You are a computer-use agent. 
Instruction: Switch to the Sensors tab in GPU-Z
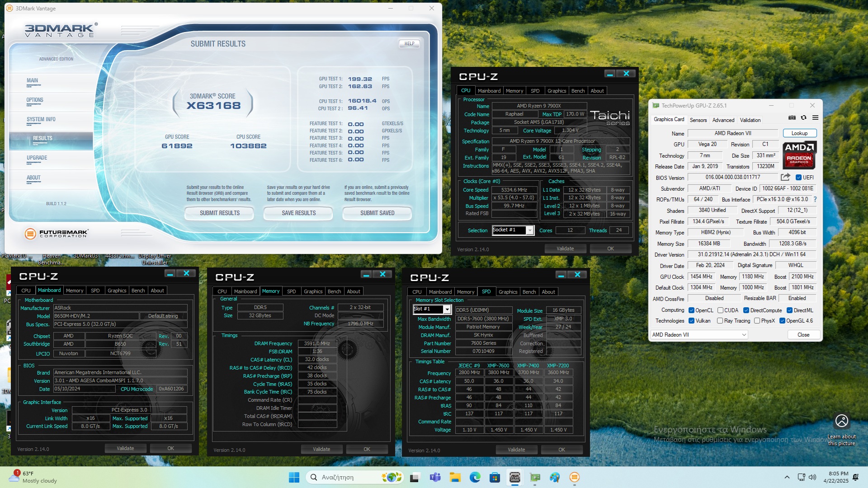click(x=698, y=120)
